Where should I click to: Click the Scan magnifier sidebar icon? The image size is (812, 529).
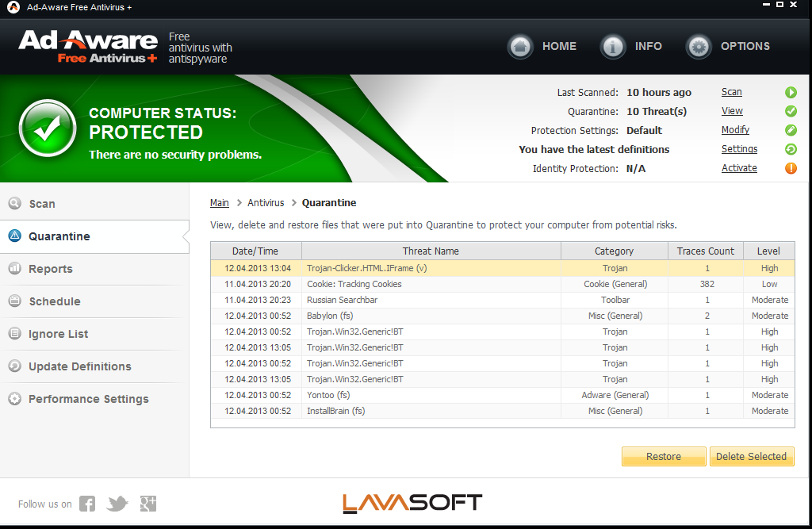tap(14, 203)
